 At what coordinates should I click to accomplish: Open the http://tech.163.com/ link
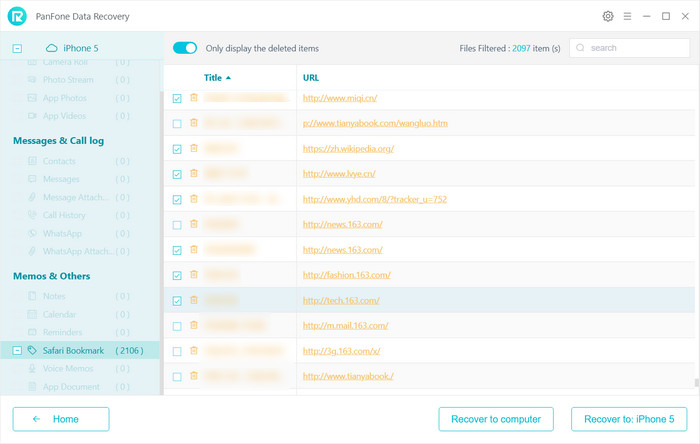[341, 300]
